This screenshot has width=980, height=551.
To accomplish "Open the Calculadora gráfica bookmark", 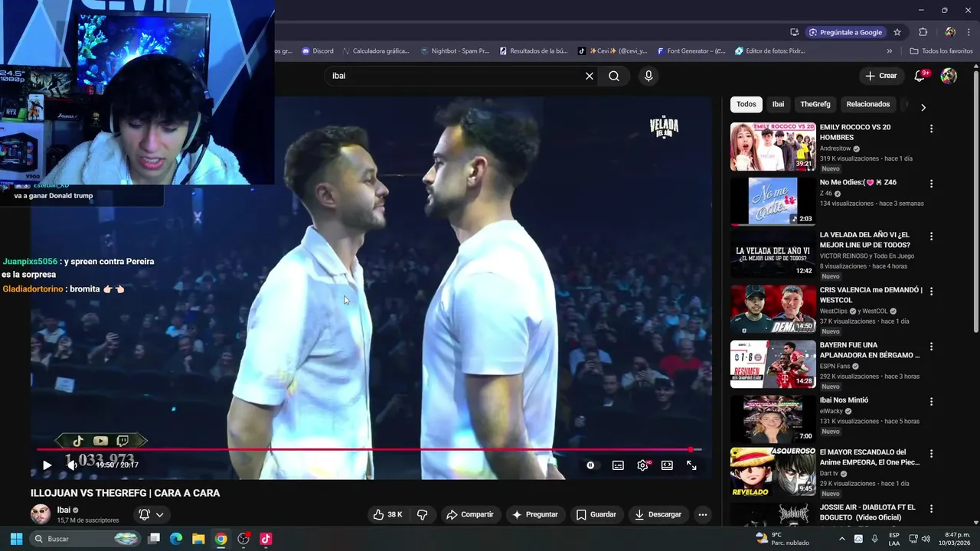I will coord(376,51).
